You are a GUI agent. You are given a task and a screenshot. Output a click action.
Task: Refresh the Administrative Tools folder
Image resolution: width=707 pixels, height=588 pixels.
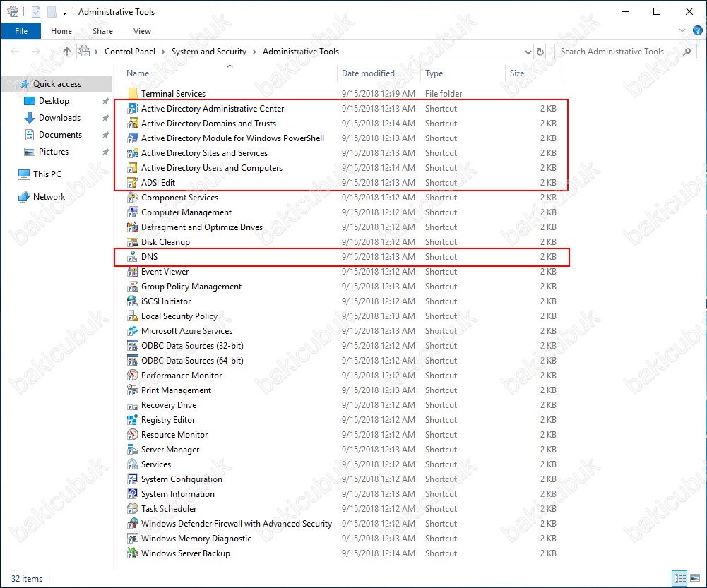(x=540, y=52)
